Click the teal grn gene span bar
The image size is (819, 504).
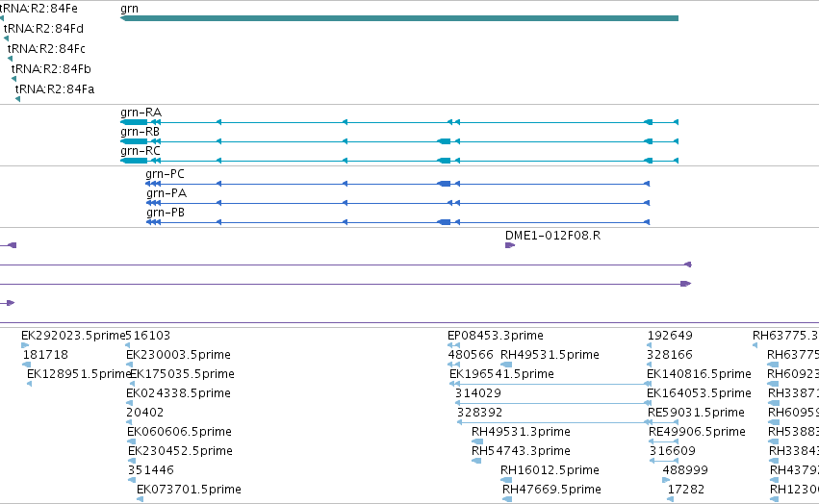[399, 18]
